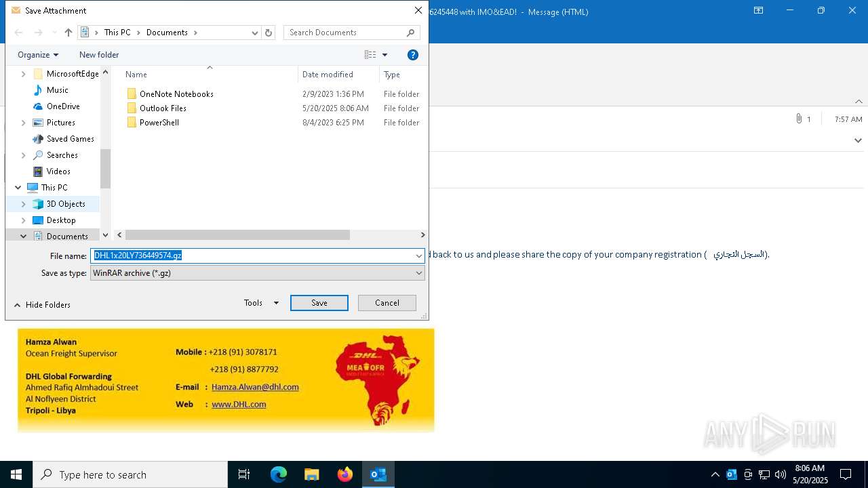Open the Windows Start menu

click(x=16, y=474)
